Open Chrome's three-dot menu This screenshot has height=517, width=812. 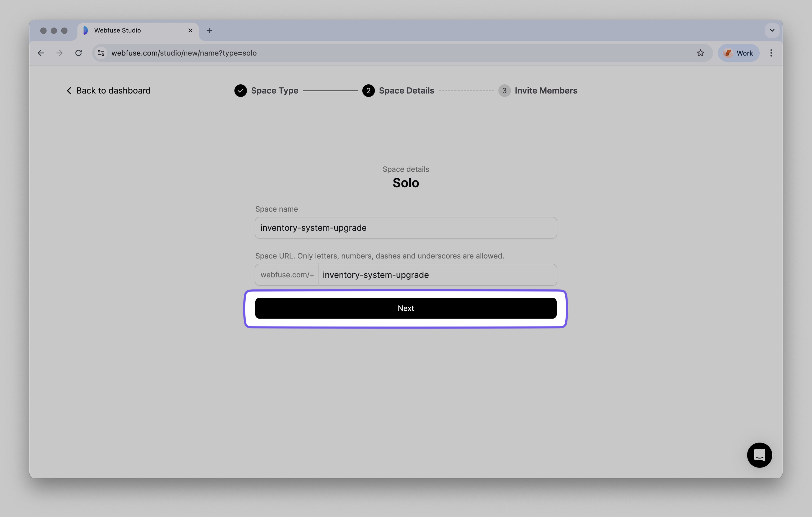click(771, 53)
